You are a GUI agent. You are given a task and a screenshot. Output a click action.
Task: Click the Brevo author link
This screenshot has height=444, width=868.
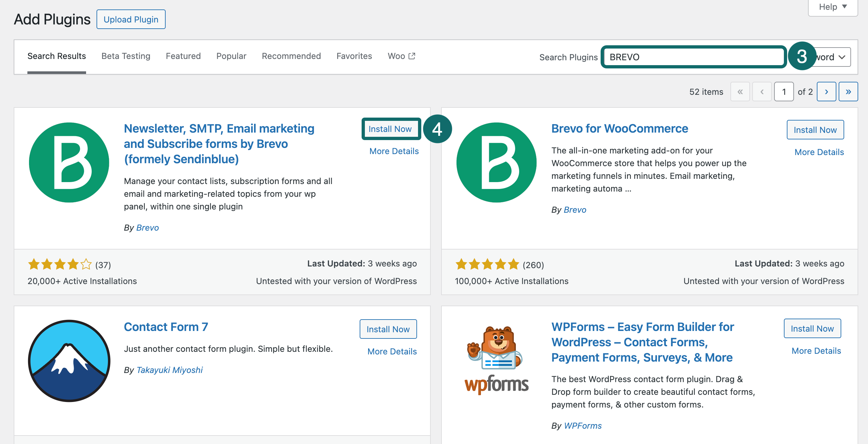pos(147,228)
